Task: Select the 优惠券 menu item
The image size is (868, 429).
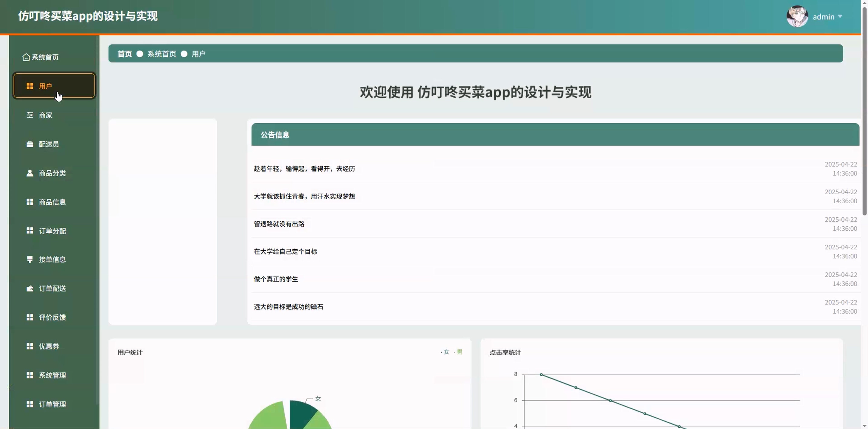Action: tap(49, 346)
